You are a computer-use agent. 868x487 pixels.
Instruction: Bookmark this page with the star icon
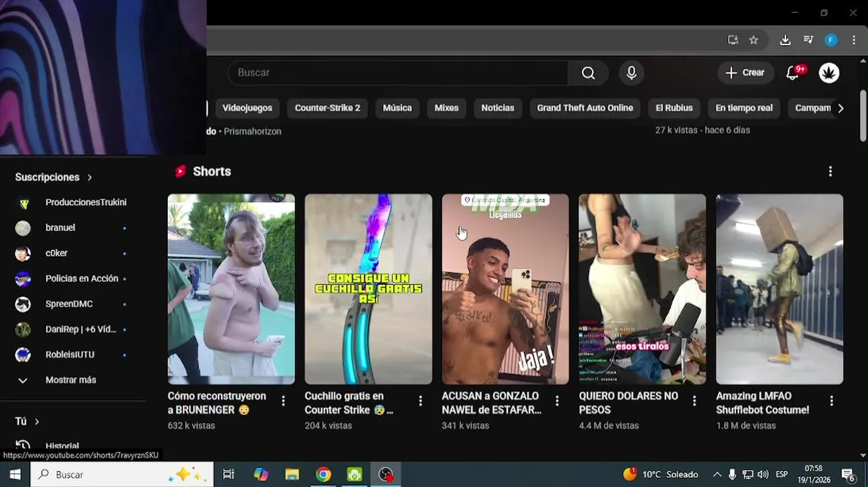754,40
